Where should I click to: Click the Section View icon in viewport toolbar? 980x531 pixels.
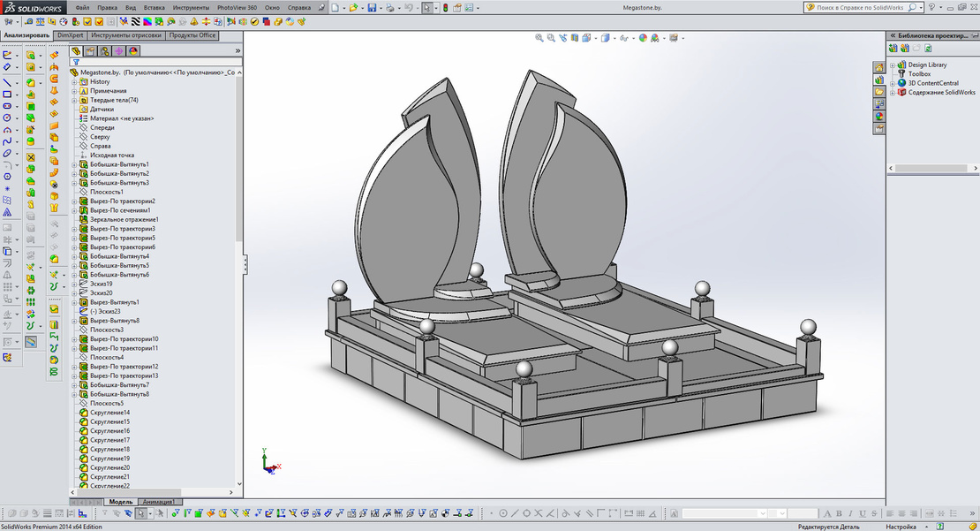point(573,38)
